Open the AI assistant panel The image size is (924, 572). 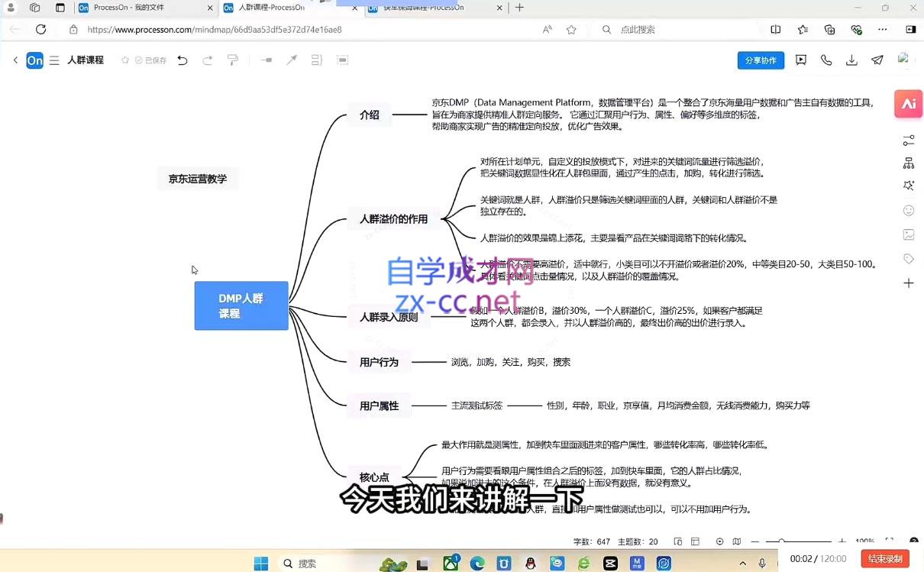(909, 104)
